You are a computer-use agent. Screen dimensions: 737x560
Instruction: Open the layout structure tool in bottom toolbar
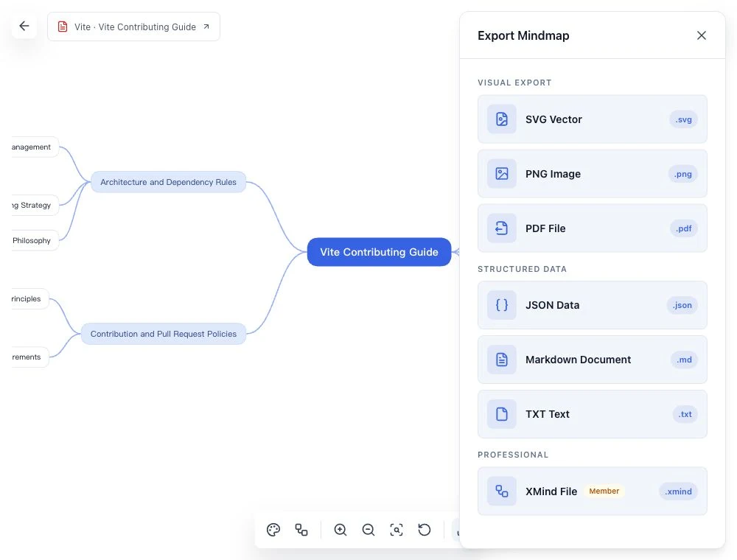click(301, 530)
